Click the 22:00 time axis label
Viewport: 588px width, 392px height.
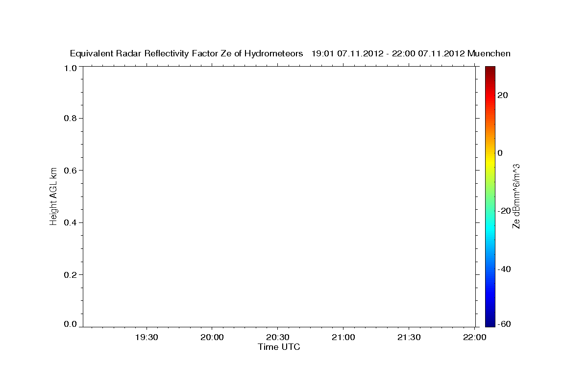(x=475, y=337)
